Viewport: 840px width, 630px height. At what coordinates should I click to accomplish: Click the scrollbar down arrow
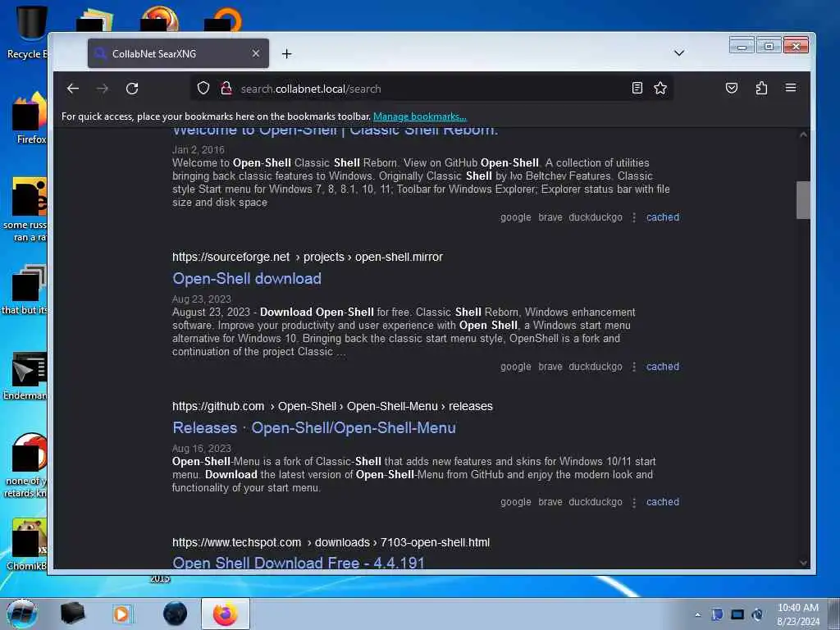803,563
